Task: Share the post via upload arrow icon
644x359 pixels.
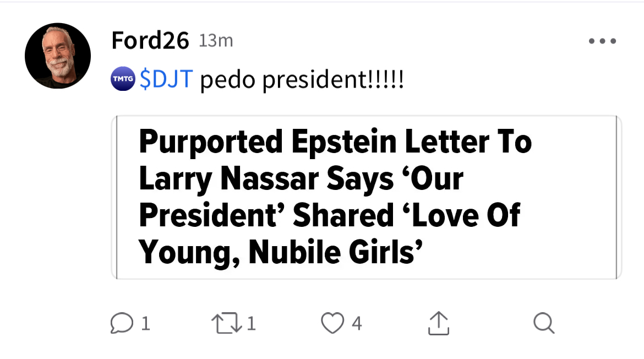Action: pos(438,323)
